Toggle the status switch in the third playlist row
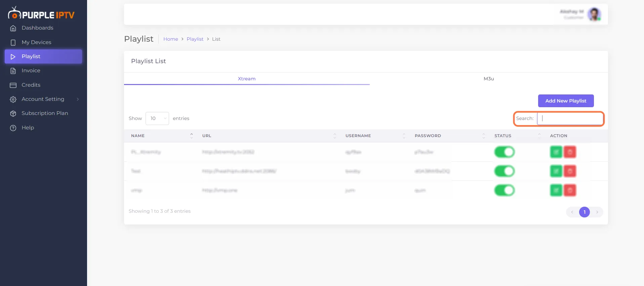 (x=505, y=190)
